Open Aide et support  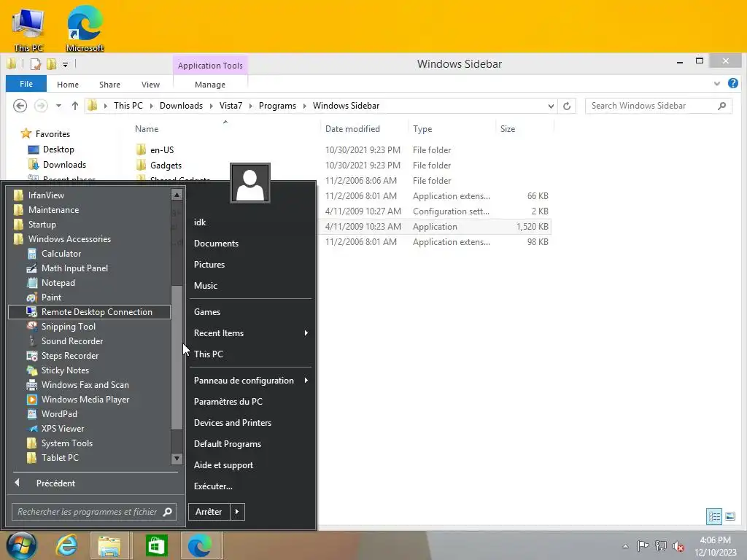click(223, 465)
